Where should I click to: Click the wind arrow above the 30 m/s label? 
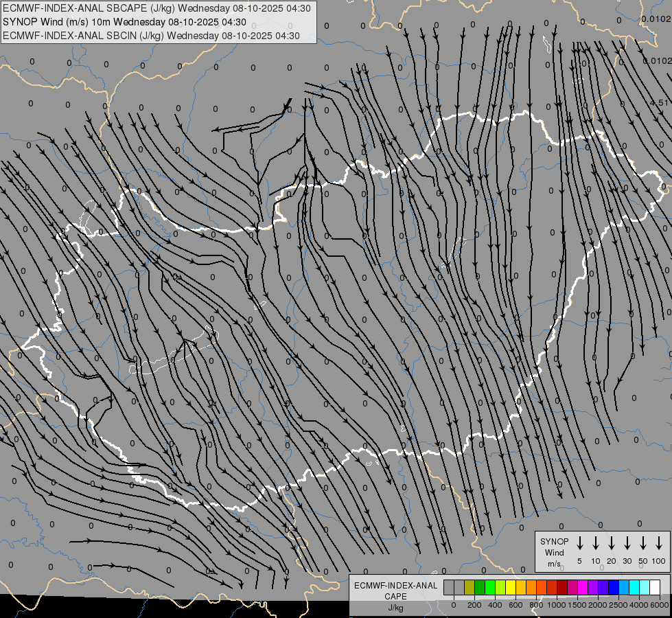pyautogui.click(x=627, y=543)
